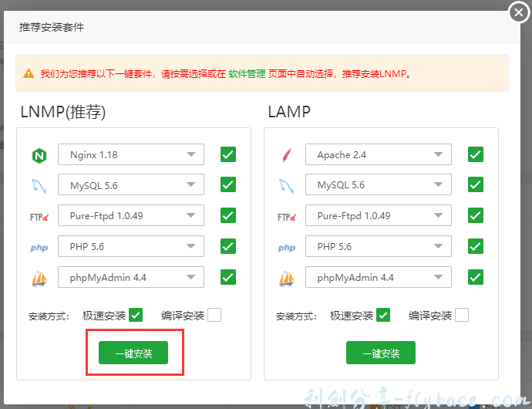Viewport: 532px width, 409px height.
Task: Click the Apache feather icon in LAMP
Action: pyautogui.click(x=286, y=155)
